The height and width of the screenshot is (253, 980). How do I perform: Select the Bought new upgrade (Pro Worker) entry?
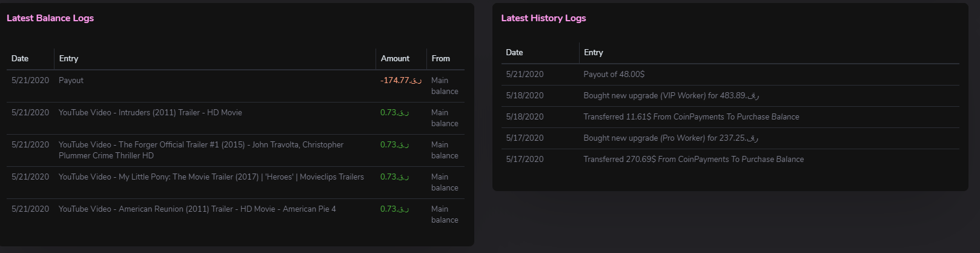[x=670, y=138]
